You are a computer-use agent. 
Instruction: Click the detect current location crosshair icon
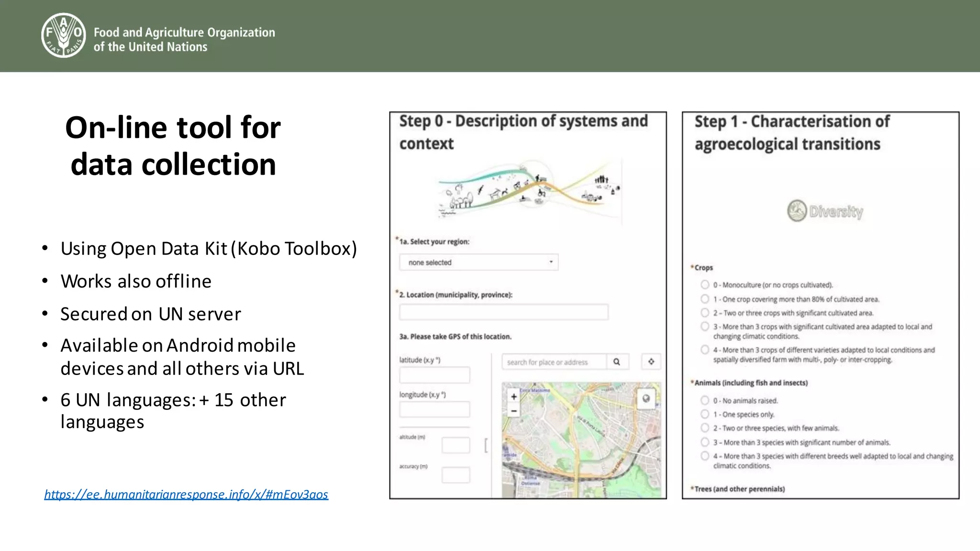click(x=651, y=362)
